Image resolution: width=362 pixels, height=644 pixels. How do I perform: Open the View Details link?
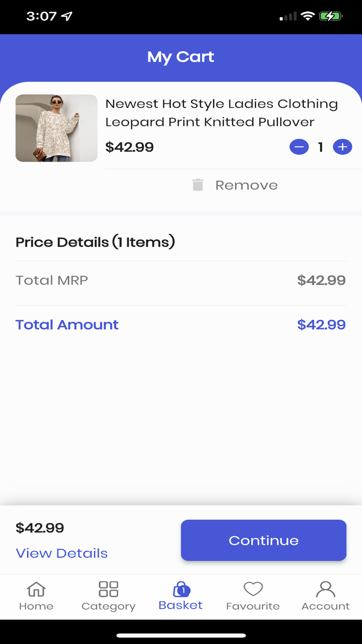pyautogui.click(x=62, y=553)
